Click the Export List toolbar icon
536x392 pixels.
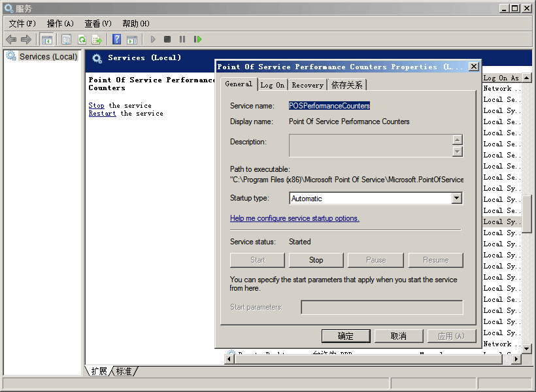[97, 40]
